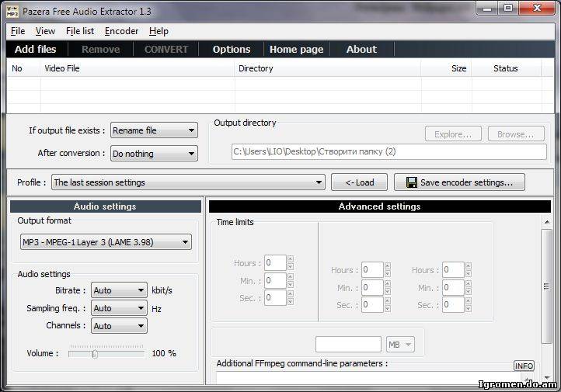Sort the list by the No column header
The height and width of the screenshot is (392, 561).
pyautogui.click(x=23, y=68)
